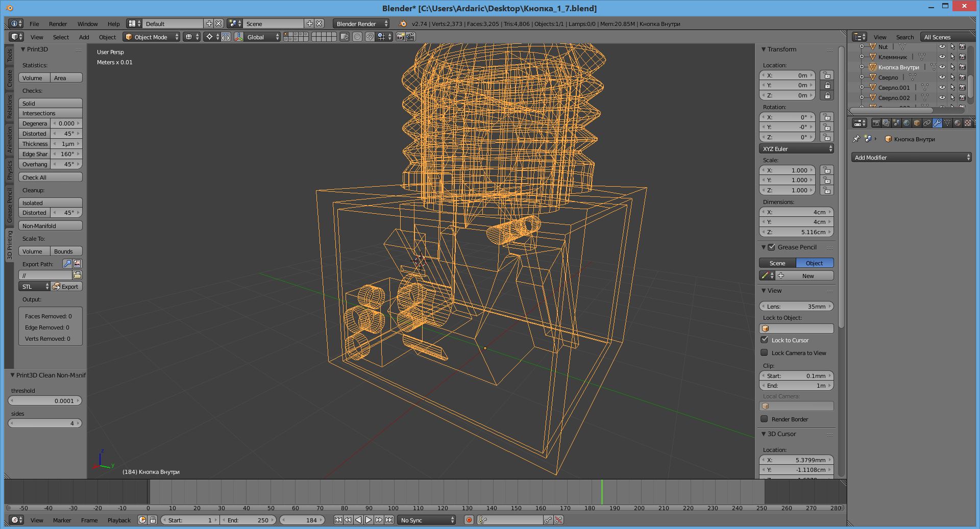Hide the Клеммник object using eye icon
Image resolution: width=980 pixels, height=529 pixels.
[942, 57]
